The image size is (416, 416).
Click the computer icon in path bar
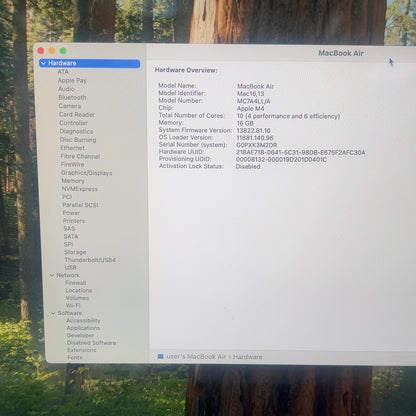(160, 357)
